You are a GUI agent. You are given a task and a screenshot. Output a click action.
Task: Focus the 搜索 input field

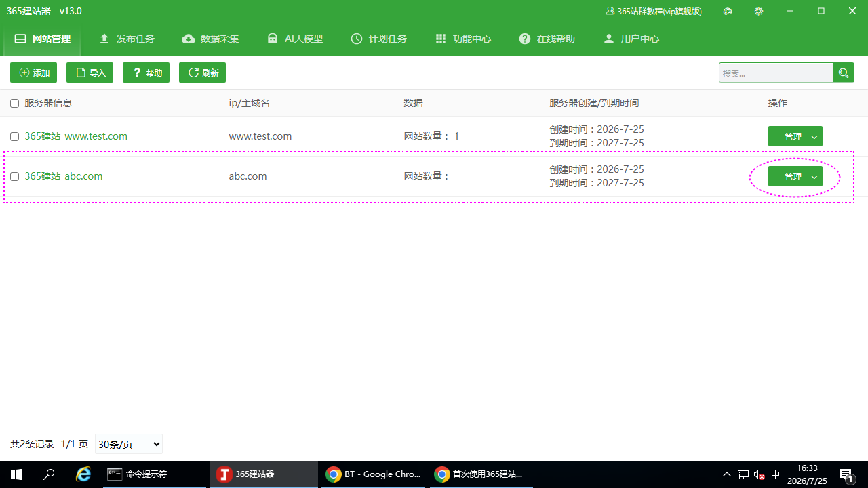click(x=776, y=73)
